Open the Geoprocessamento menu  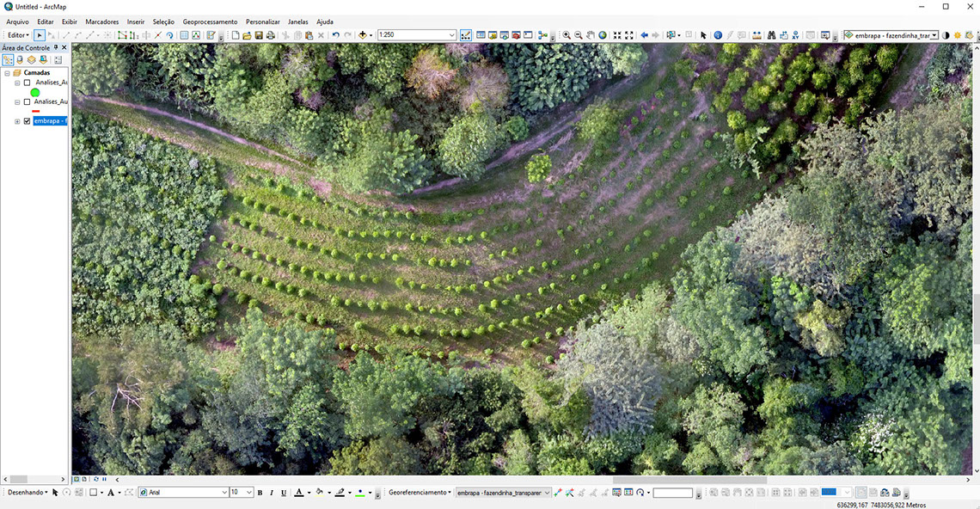(210, 21)
